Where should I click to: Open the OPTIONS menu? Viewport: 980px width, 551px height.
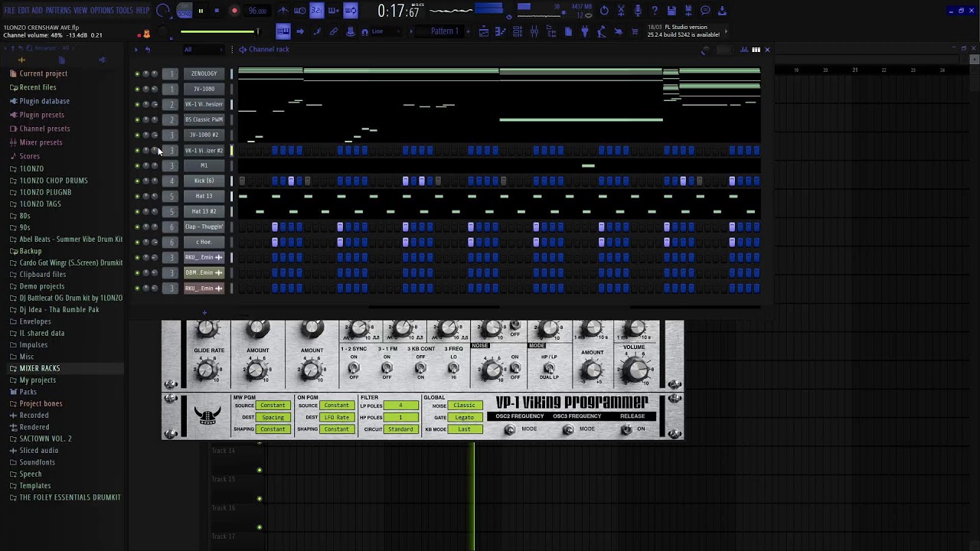[x=102, y=11]
